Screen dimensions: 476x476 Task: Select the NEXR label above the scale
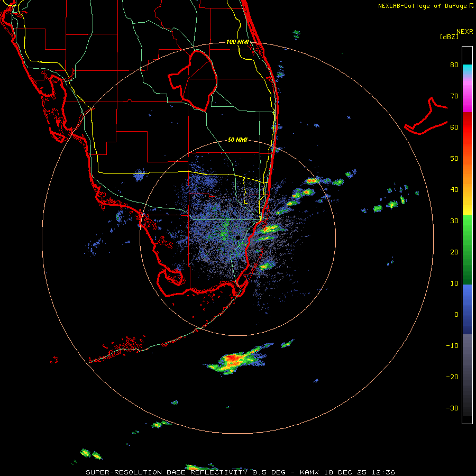[464, 32]
